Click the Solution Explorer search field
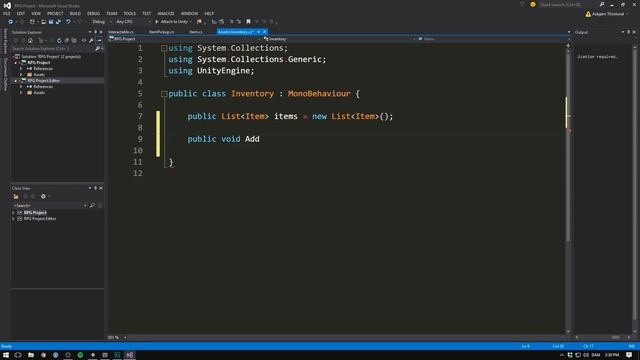 (52, 49)
